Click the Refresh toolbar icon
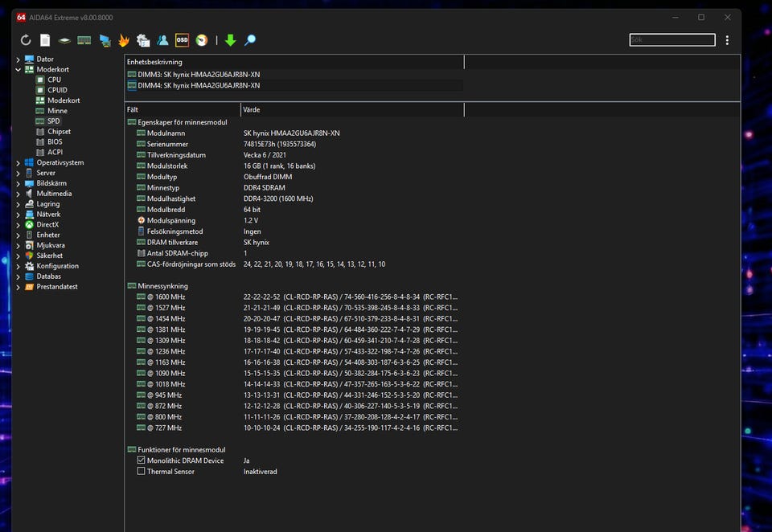 [x=26, y=40]
